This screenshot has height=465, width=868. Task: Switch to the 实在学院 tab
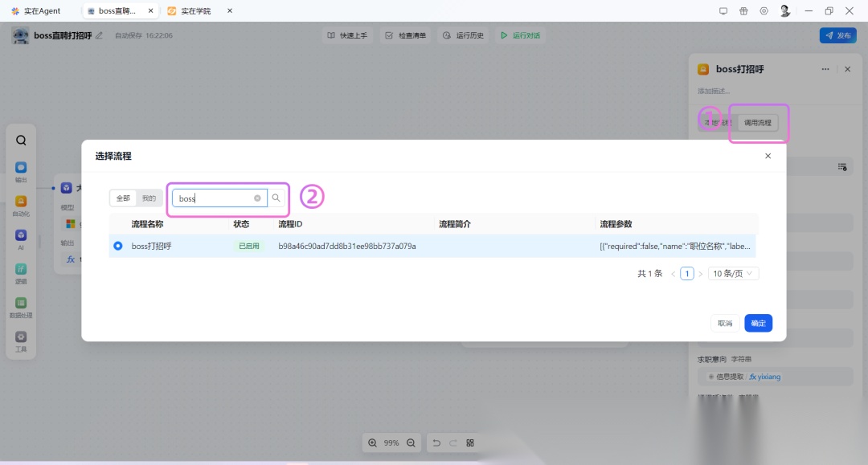point(190,11)
